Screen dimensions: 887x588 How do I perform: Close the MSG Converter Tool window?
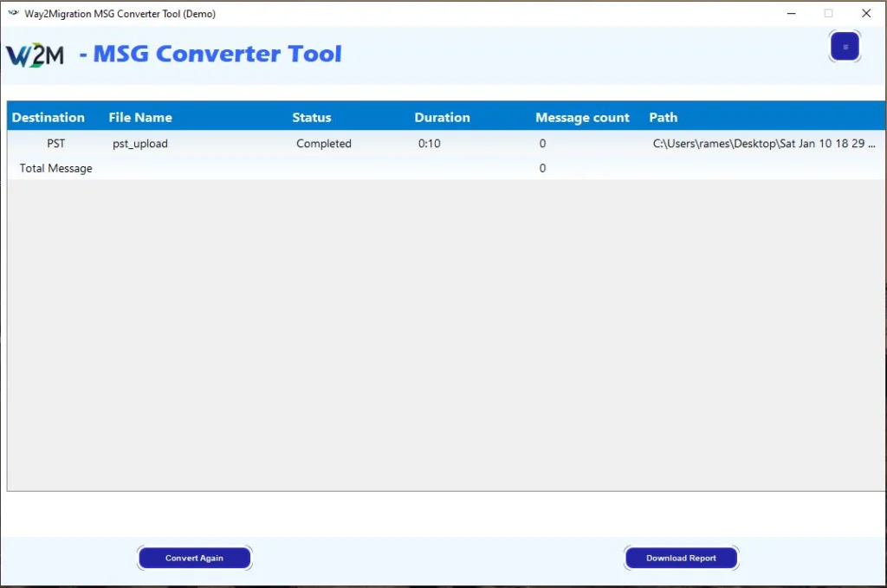[865, 13]
